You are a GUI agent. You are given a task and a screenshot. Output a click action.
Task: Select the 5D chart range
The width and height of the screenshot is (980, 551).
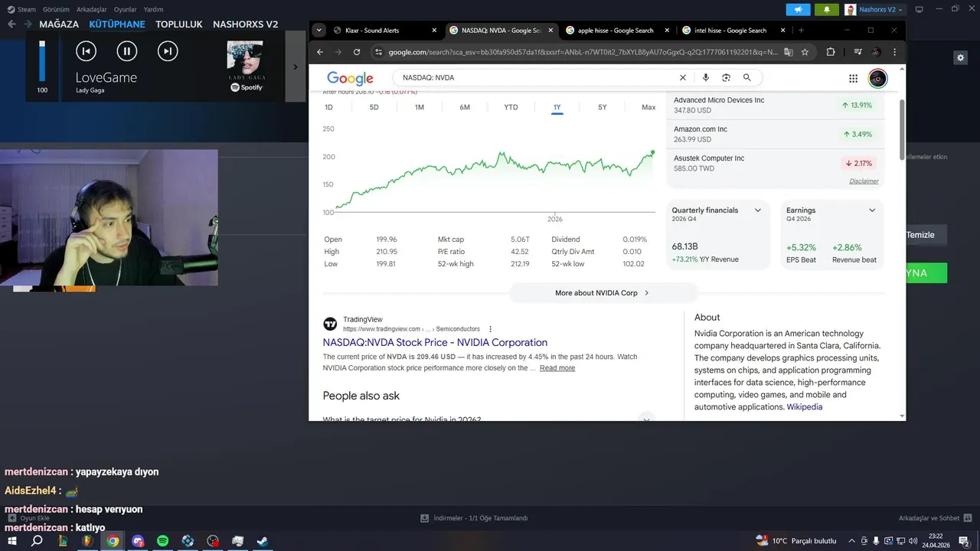pyautogui.click(x=374, y=107)
